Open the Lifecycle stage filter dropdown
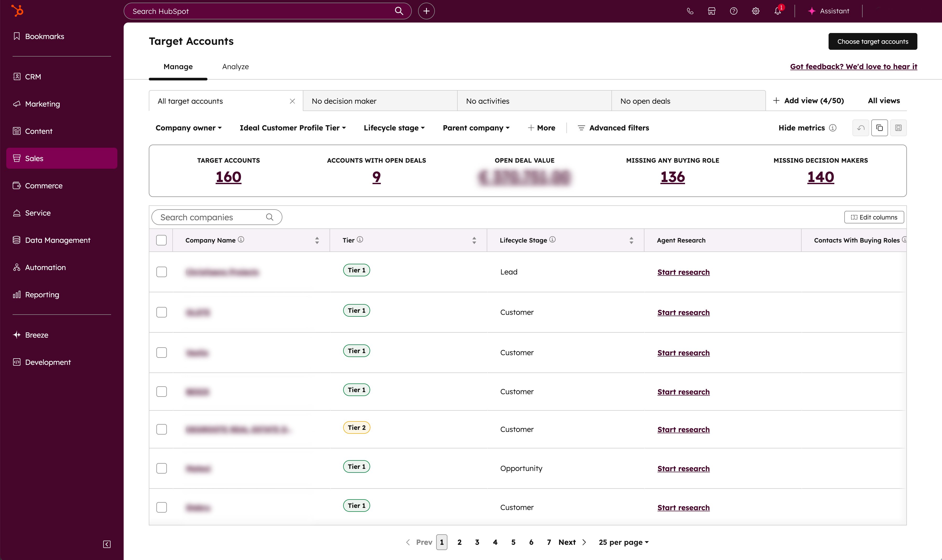The height and width of the screenshot is (560, 942). tap(394, 128)
